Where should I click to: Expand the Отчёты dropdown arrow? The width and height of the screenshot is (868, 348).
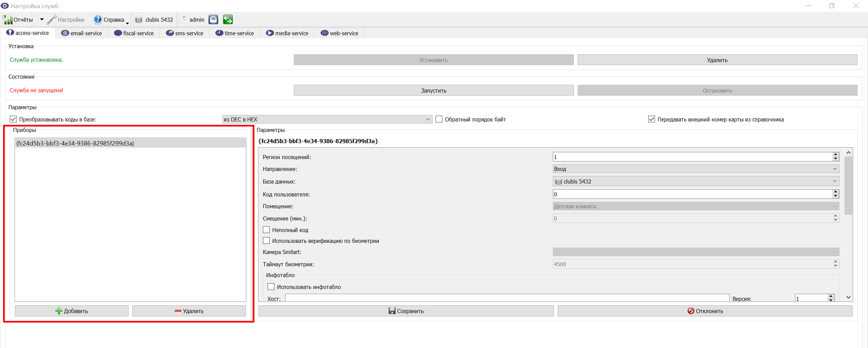[42, 20]
